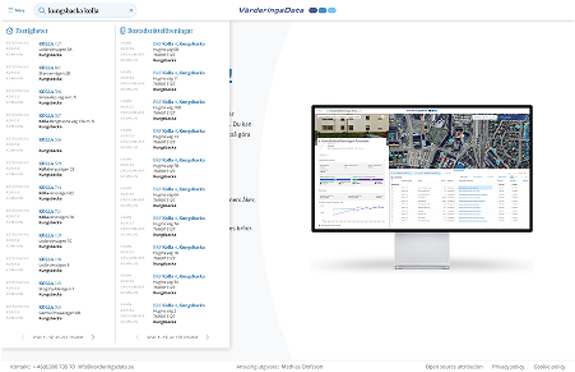575x372 pixels.
Task: Open the first KOLLA property result
Action: tap(50, 44)
